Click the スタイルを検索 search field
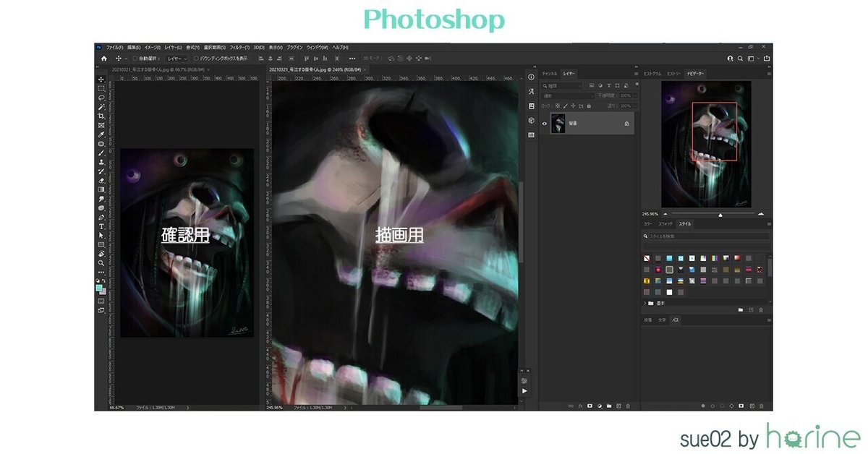The height and width of the screenshot is (454, 868). tap(707, 236)
